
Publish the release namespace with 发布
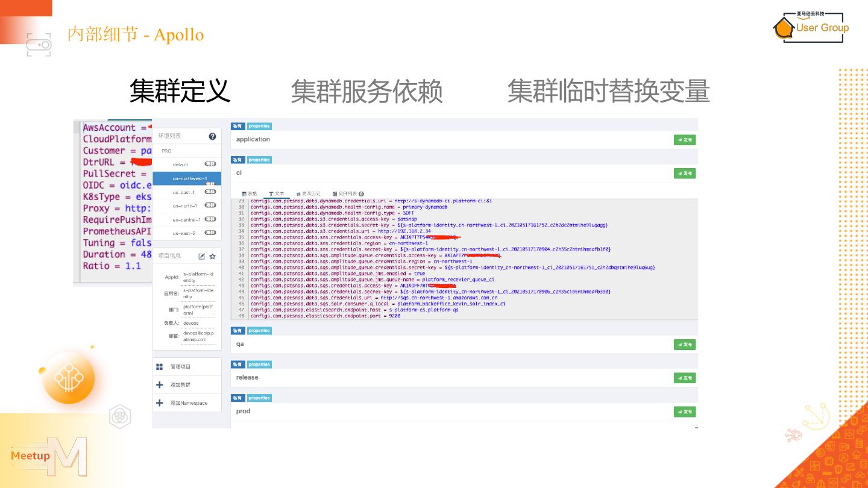pos(685,378)
